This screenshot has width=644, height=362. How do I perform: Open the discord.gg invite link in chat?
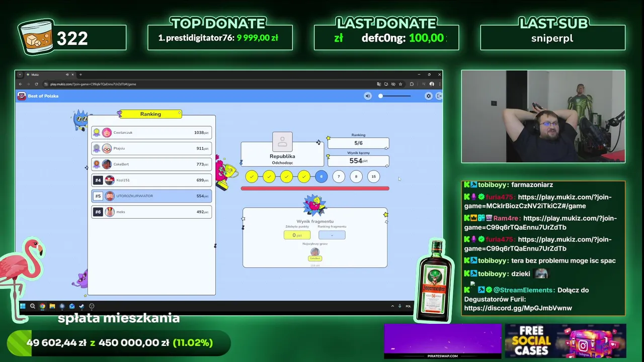(518, 308)
